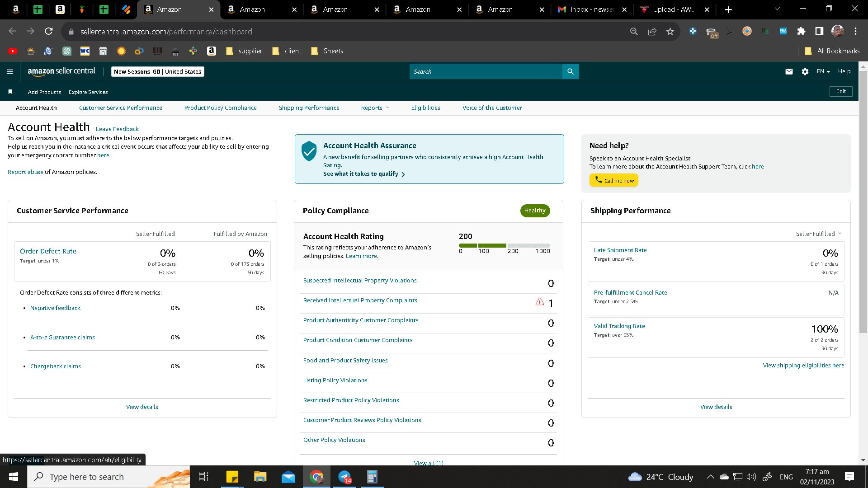Image resolution: width=868 pixels, height=488 pixels.
Task: Open Voice of the Customer tab
Action: (x=492, y=108)
